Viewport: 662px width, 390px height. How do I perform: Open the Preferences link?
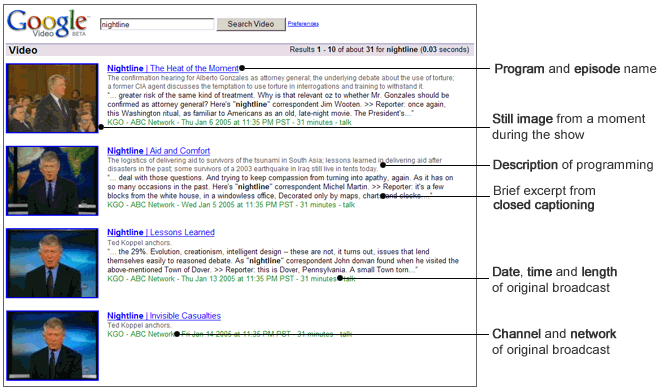[303, 24]
